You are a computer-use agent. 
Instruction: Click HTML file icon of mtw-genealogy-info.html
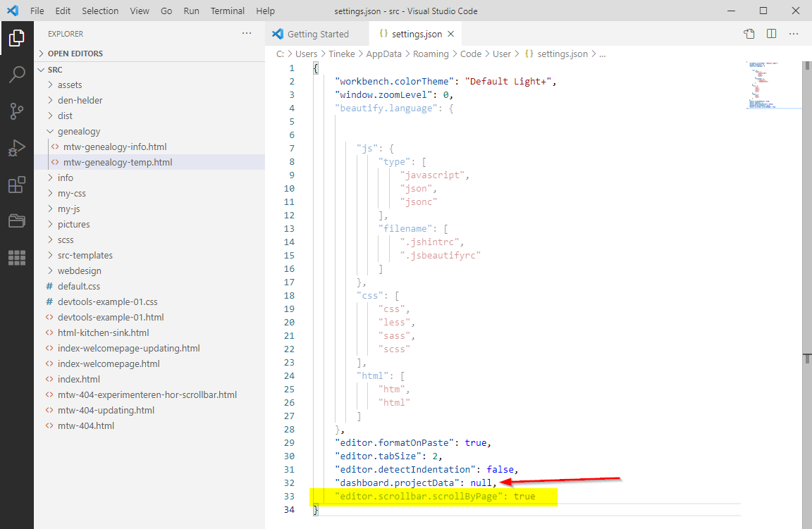pos(55,147)
